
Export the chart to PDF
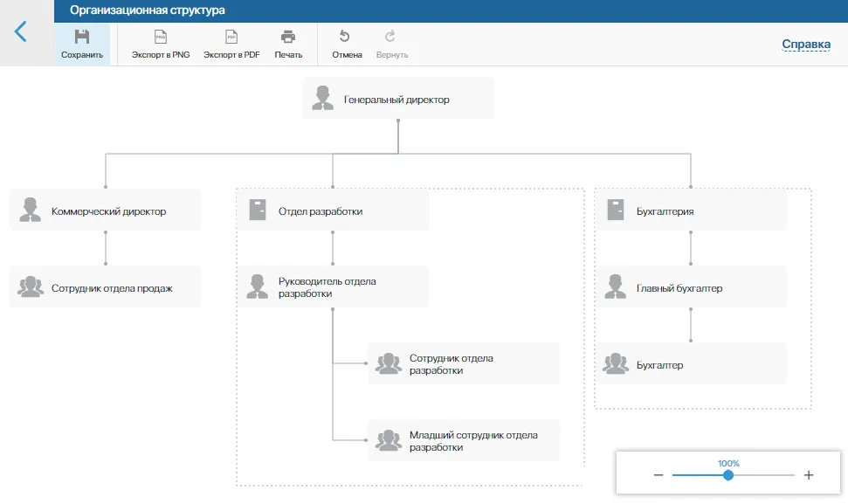231,45
